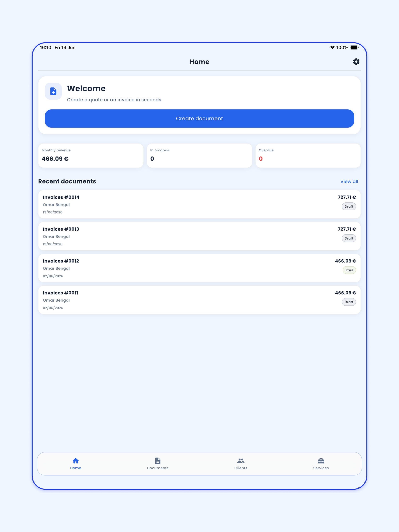
Task: Tap the battery status icon
Action: (354, 47)
